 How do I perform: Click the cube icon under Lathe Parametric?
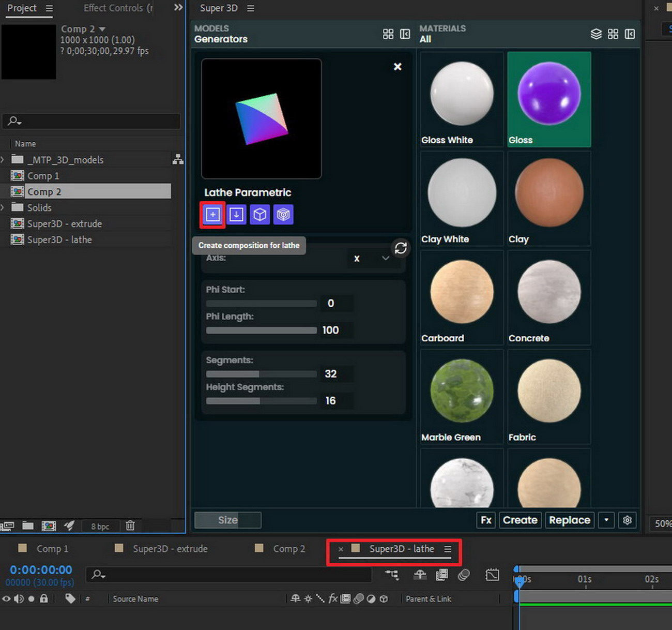(259, 214)
